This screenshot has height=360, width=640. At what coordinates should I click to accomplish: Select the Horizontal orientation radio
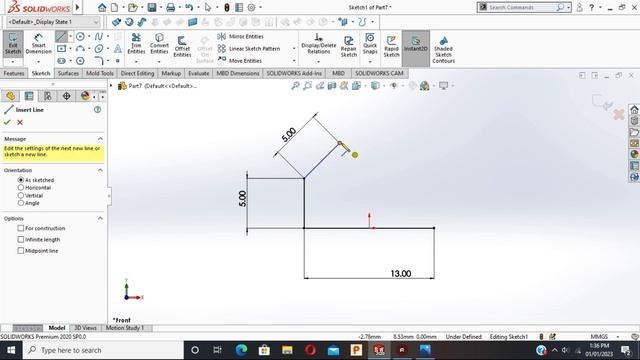pyautogui.click(x=21, y=187)
